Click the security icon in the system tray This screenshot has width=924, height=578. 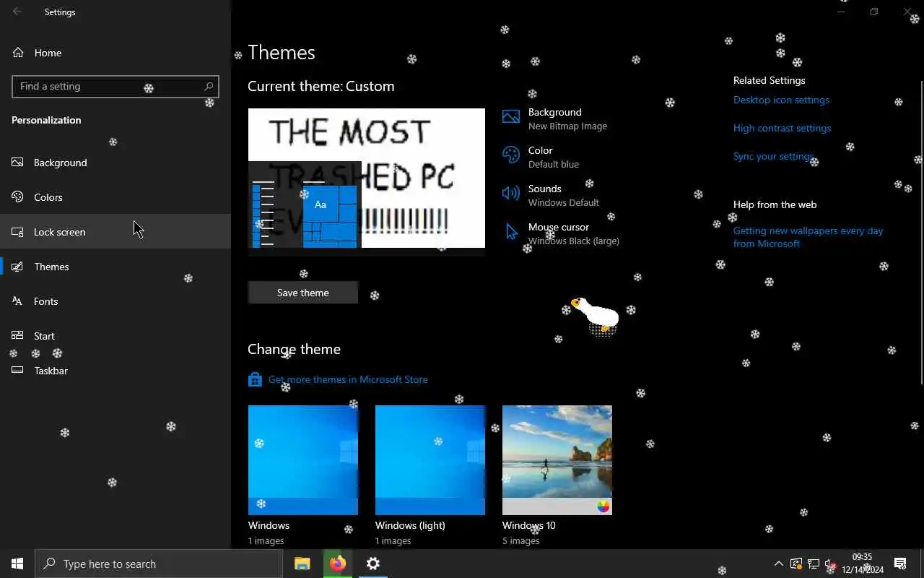coord(796,564)
